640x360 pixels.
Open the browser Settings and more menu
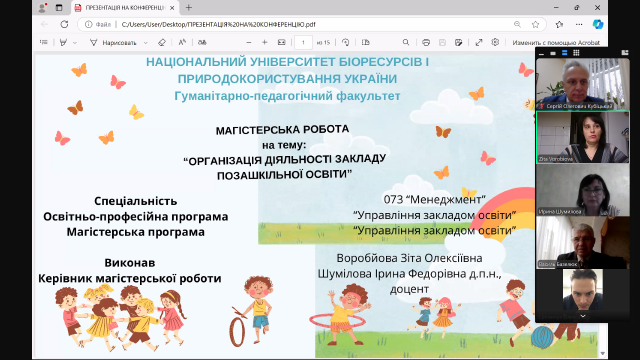coord(579,24)
